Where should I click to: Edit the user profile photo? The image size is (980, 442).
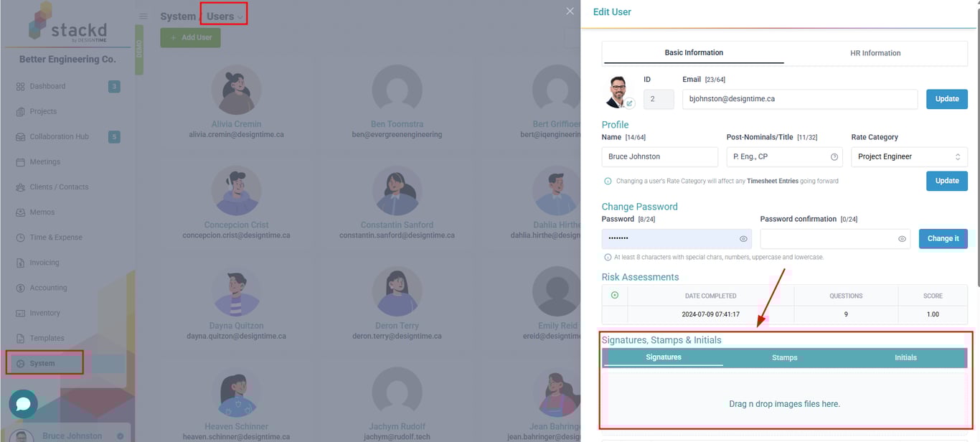629,103
